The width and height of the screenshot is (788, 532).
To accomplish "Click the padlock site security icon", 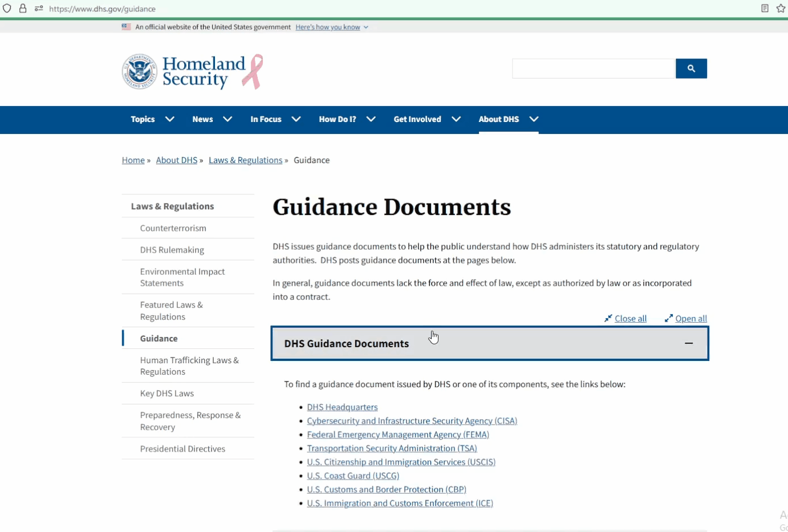I will coord(23,9).
